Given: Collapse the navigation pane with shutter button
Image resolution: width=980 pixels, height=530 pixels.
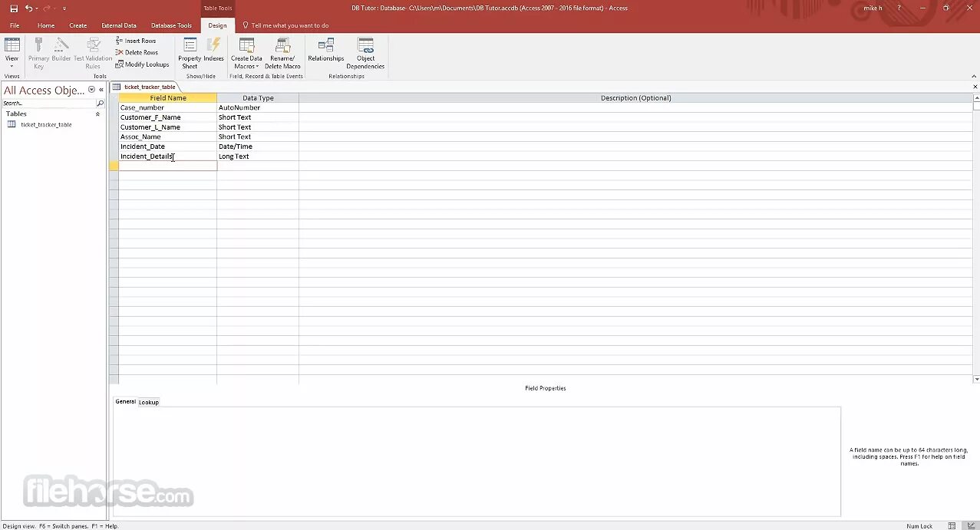Looking at the screenshot, I should click(x=101, y=90).
